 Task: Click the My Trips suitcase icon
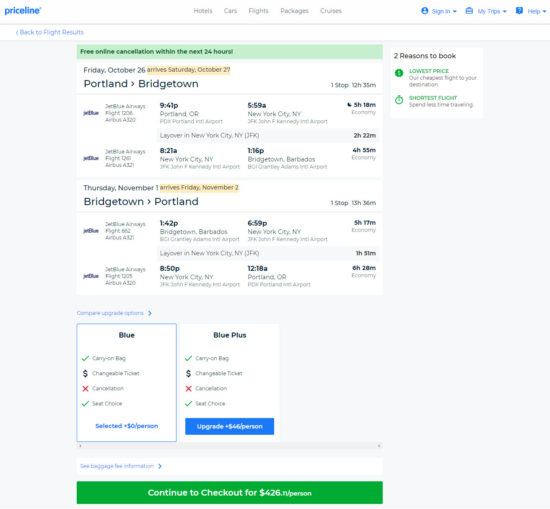(469, 11)
